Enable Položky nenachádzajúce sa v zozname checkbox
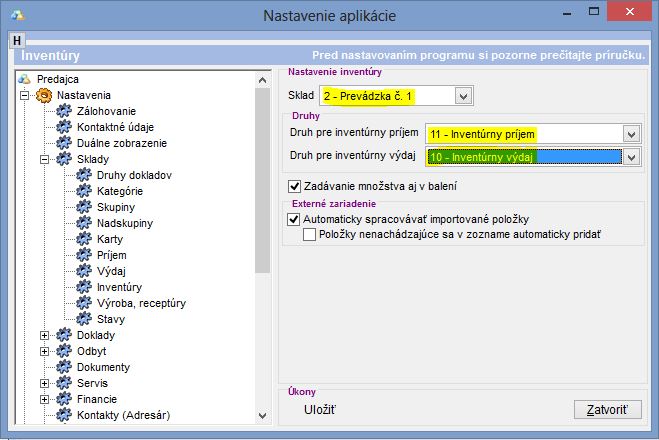 [x=309, y=234]
